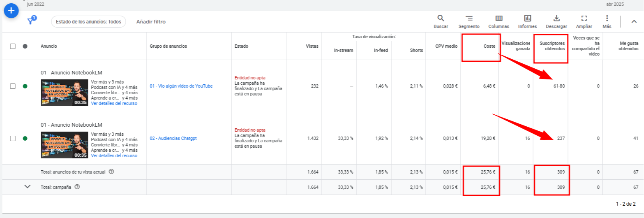Open the filter funnel icon
The height and width of the screenshot is (218, 644).
coord(30,21)
